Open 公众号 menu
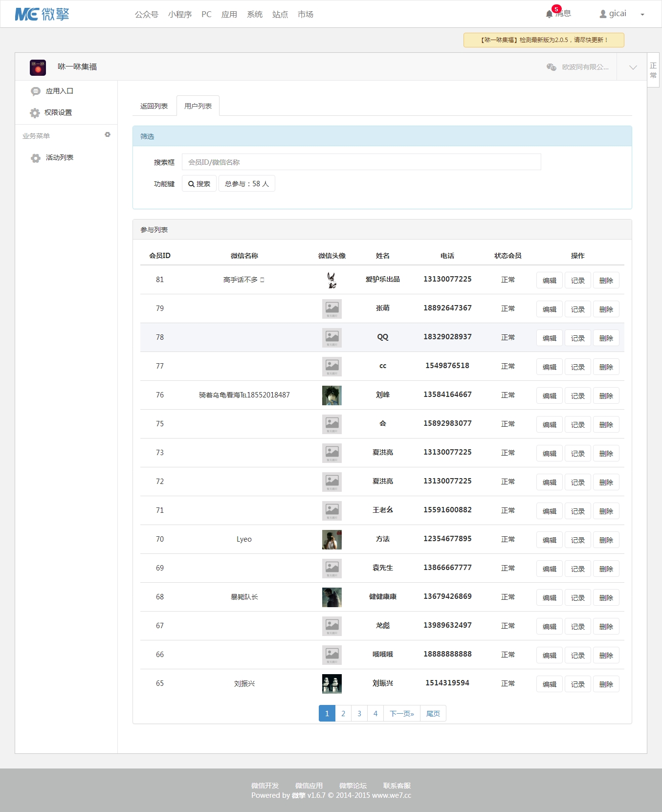662x812 pixels. click(147, 15)
